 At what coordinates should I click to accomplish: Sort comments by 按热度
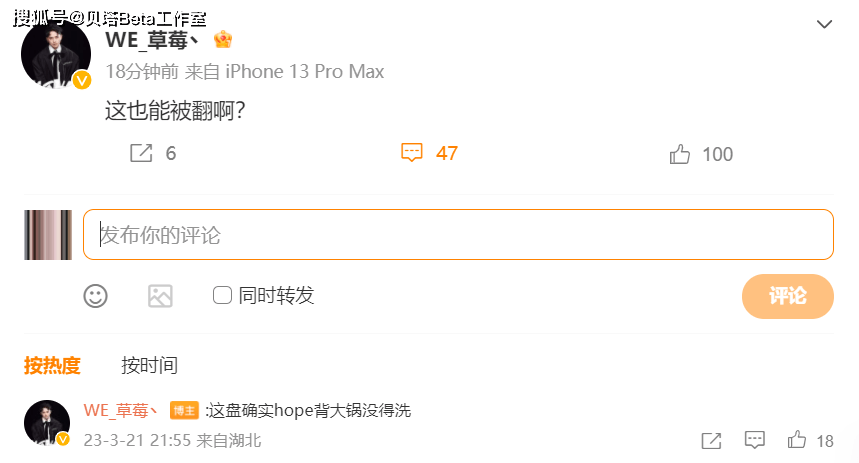52,365
